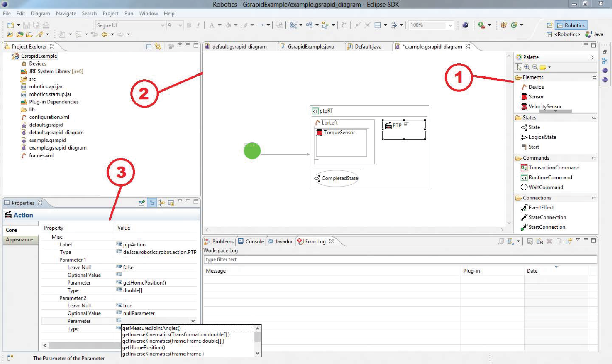612x364 pixels.
Task: Select the PTP action in diagram
Action: coord(403,130)
